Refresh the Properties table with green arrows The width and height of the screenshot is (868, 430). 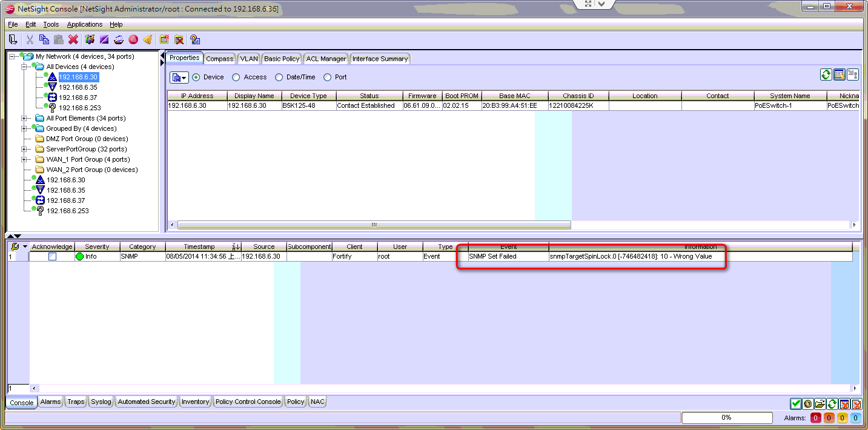(x=826, y=74)
